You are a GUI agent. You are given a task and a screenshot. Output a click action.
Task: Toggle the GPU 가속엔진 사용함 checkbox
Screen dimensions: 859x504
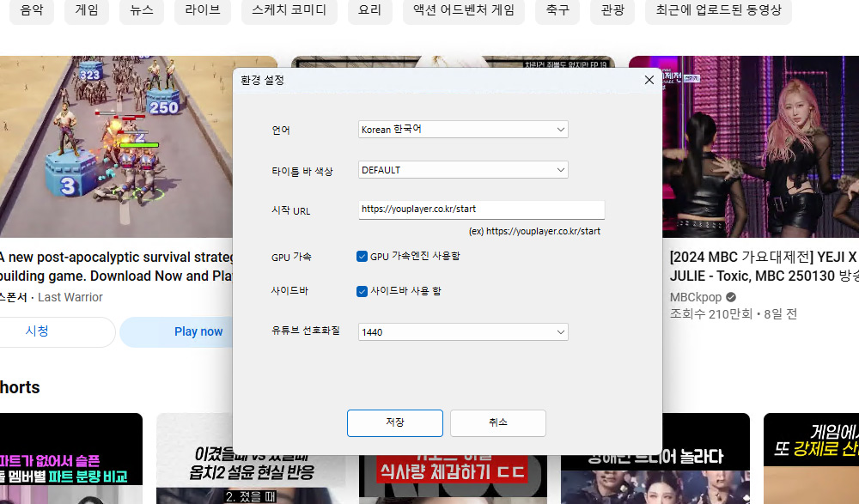(362, 257)
